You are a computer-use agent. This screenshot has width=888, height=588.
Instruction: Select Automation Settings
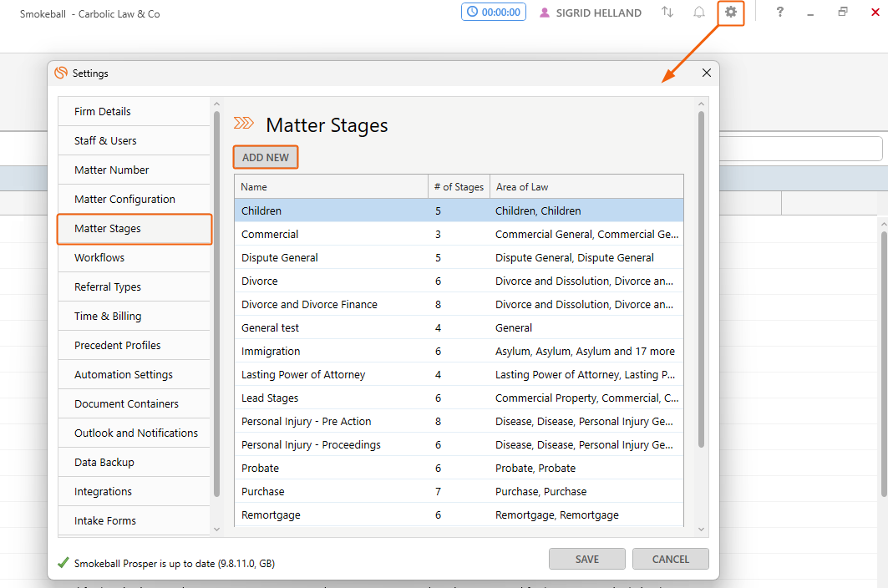tap(134, 374)
